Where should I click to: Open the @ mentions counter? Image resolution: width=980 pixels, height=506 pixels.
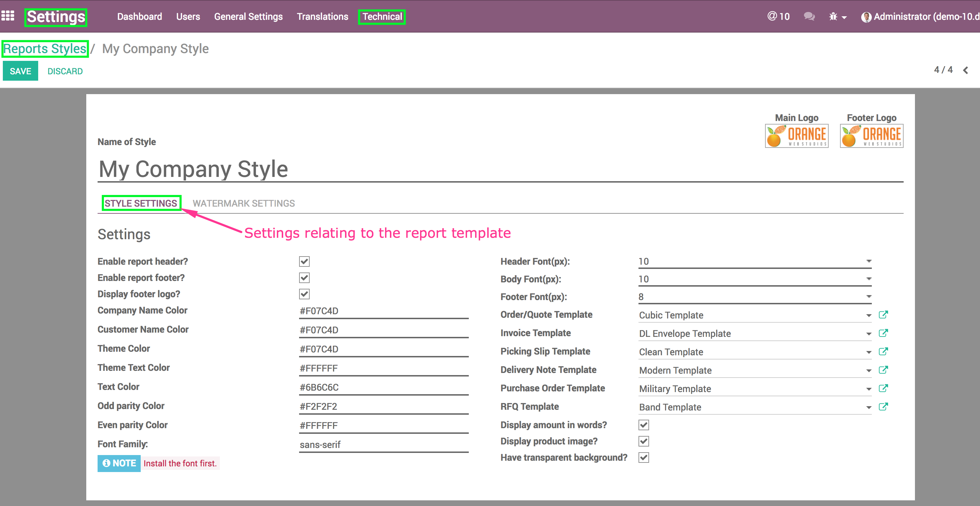click(778, 16)
